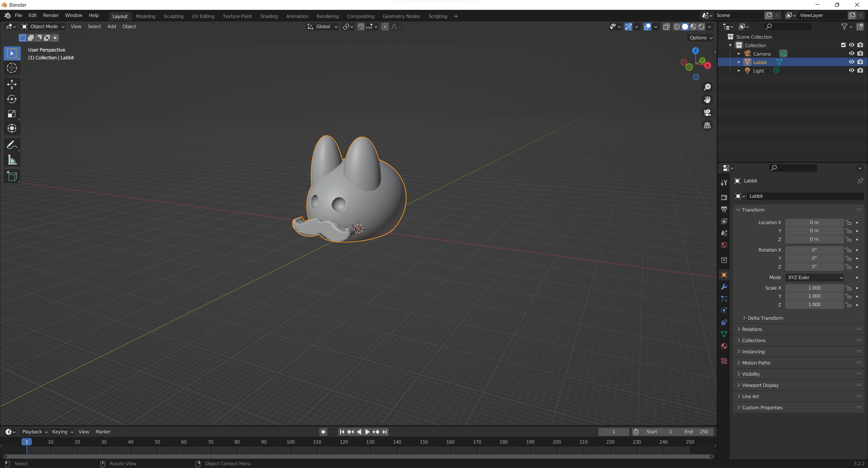Open Modifier Properties with the wrench icon
This screenshot has width=868, height=468.
coord(724,287)
